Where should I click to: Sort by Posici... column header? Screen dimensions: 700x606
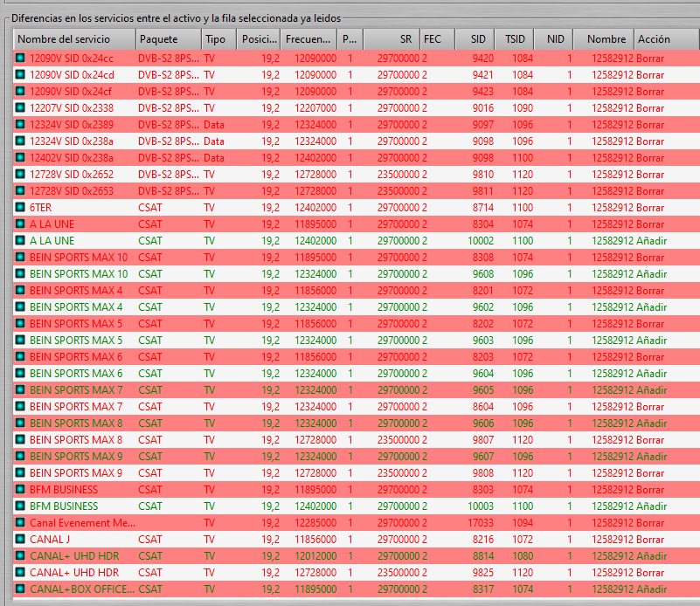tap(259, 39)
